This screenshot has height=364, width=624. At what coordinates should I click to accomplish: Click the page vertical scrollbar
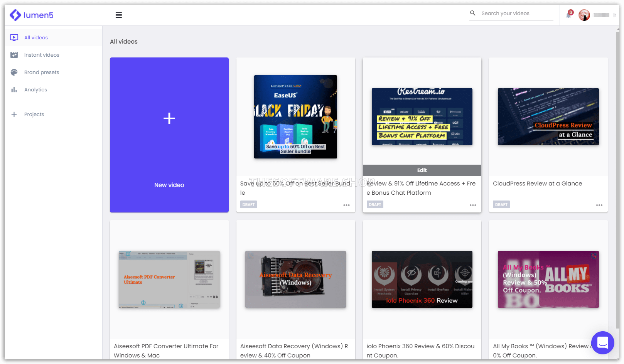coord(617,174)
